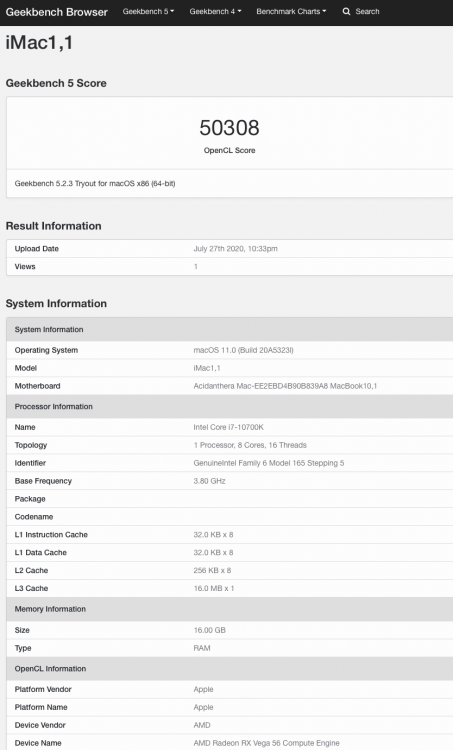Click the Codename row label
Image resolution: width=453 pixels, height=750 pixels.
point(34,517)
